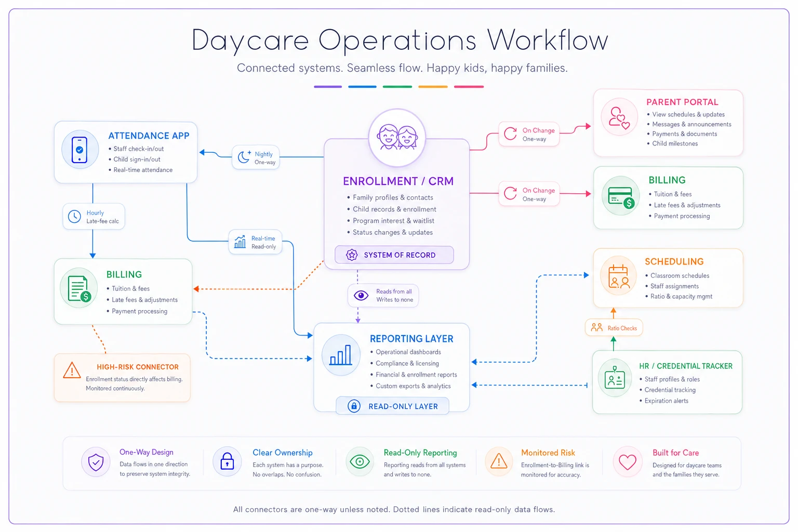
Task: Click the Built for Care heart icon
Action: 628,462
